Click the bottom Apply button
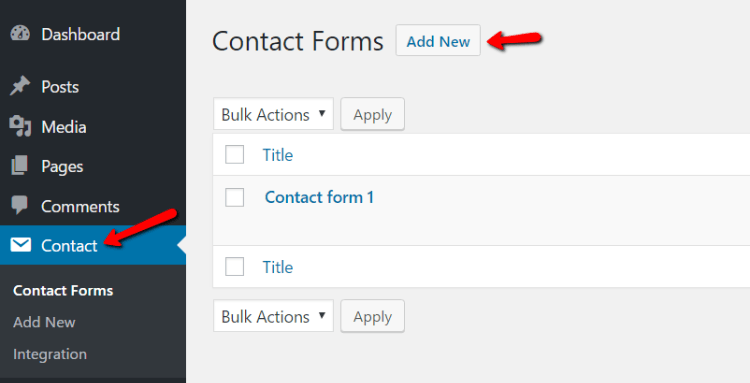Image resolution: width=750 pixels, height=383 pixels. [373, 316]
